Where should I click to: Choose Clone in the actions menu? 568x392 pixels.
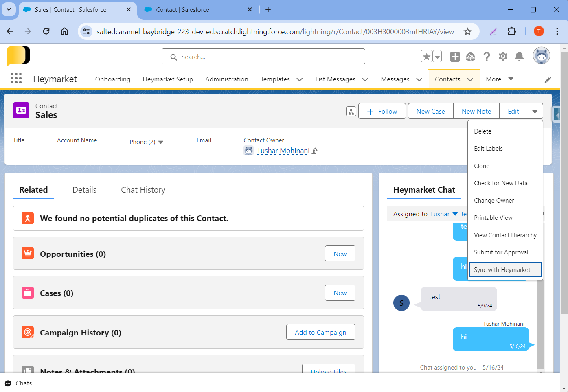point(505,166)
